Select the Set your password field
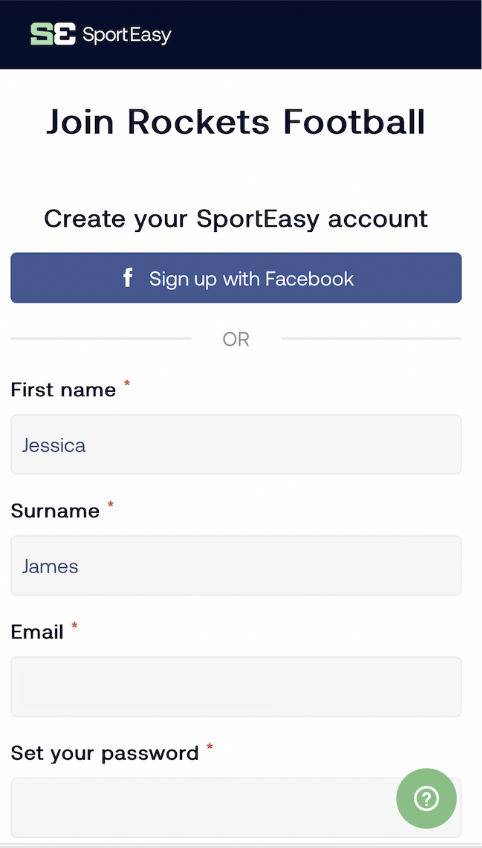The width and height of the screenshot is (482, 848). (x=236, y=808)
